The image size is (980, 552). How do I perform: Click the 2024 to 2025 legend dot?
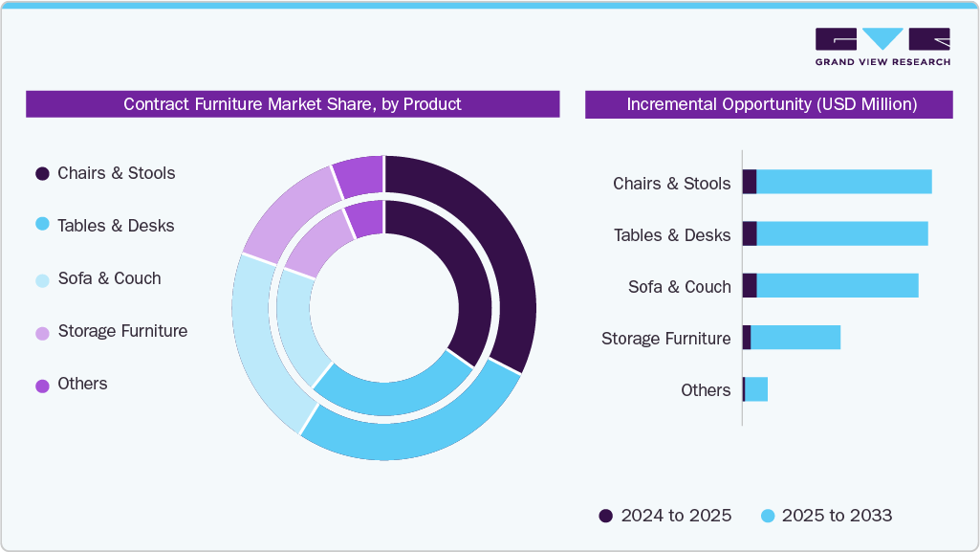click(605, 516)
